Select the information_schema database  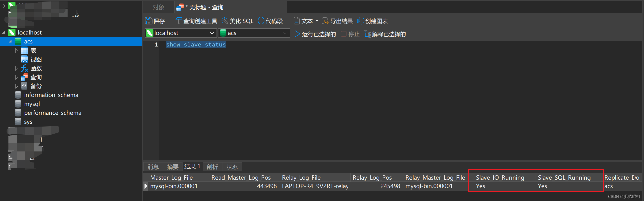(x=51, y=95)
